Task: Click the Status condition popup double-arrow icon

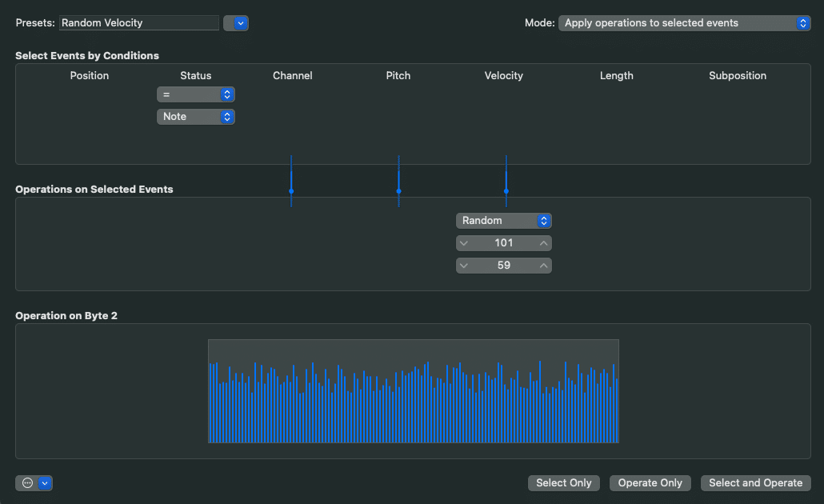Action: point(227,94)
